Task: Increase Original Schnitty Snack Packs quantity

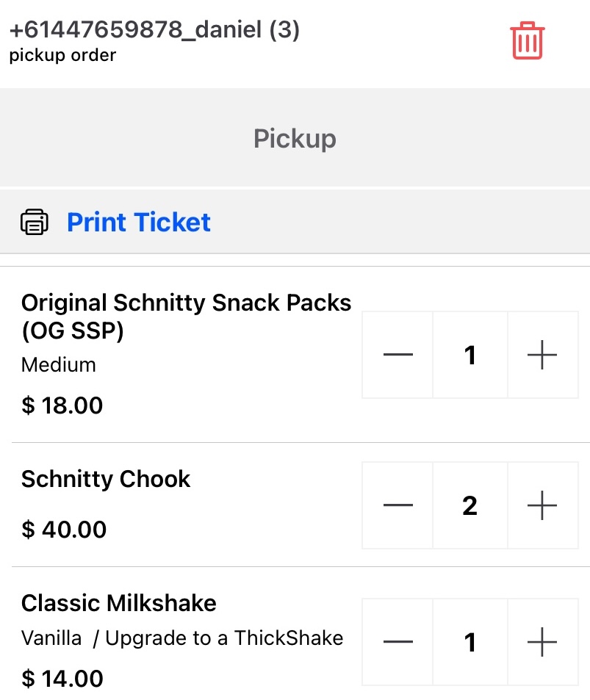Action: pyautogui.click(x=542, y=356)
